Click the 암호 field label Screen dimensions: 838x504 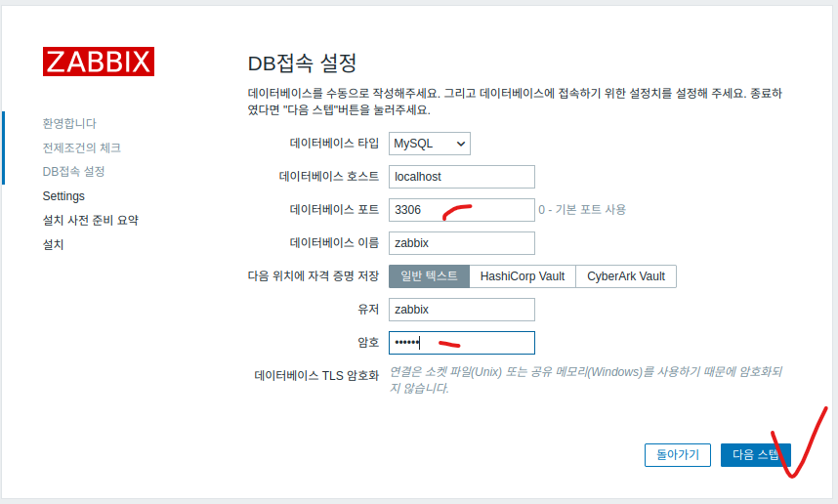tap(368, 342)
